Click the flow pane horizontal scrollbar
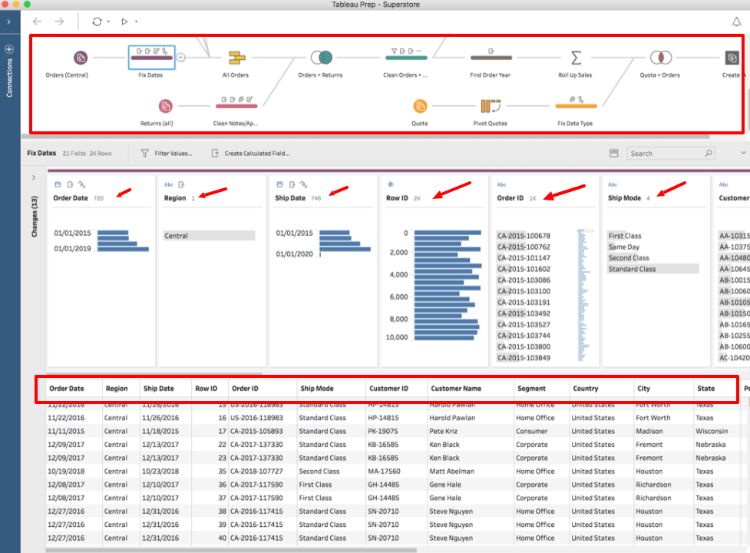The height and width of the screenshot is (553, 750). tap(366, 137)
